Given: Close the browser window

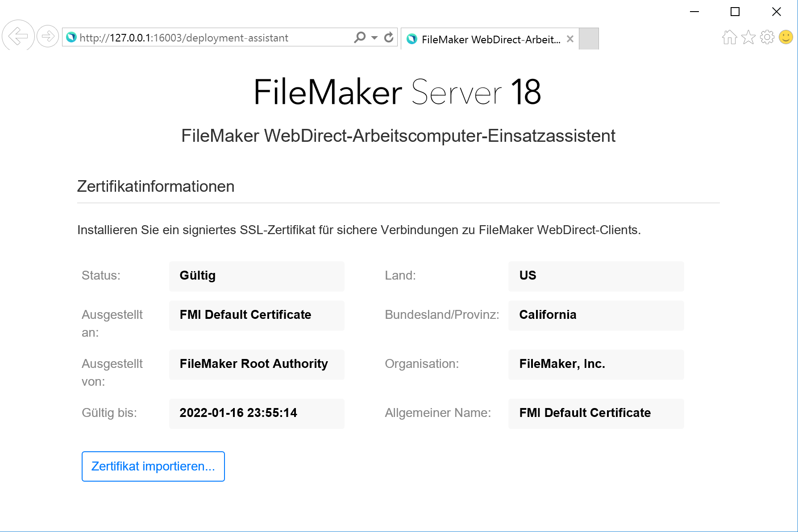Looking at the screenshot, I should [777, 12].
